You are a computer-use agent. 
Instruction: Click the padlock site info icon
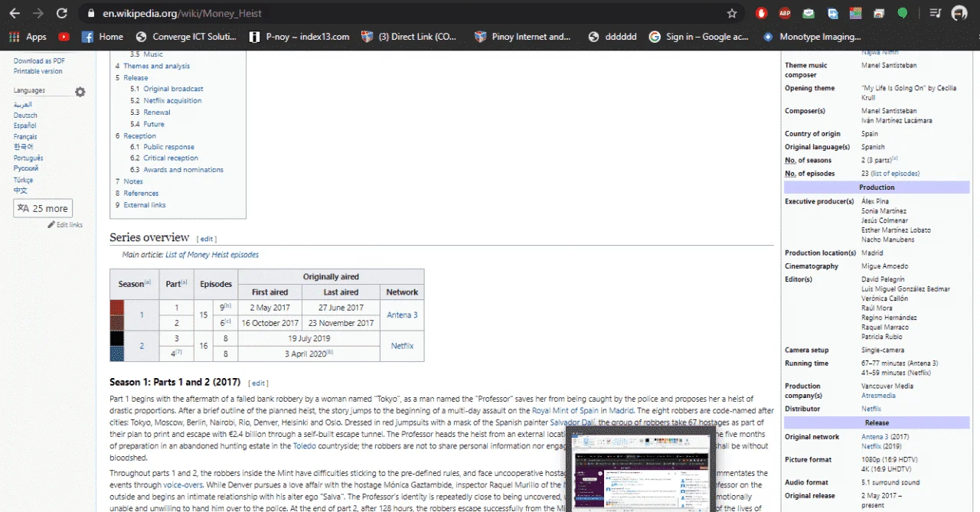[91, 13]
